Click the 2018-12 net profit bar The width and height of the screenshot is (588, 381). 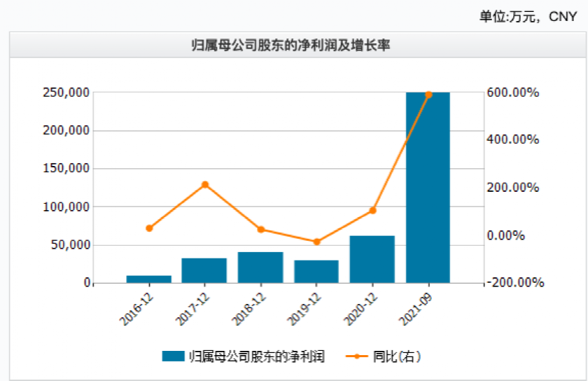[x=260, y=268]
